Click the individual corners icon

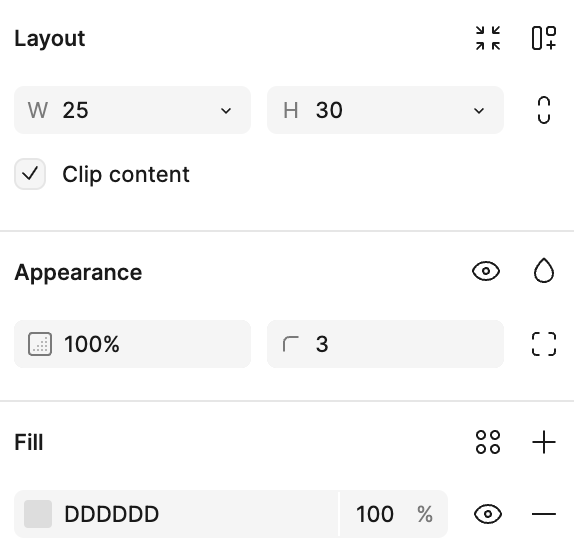click(544, 344)
